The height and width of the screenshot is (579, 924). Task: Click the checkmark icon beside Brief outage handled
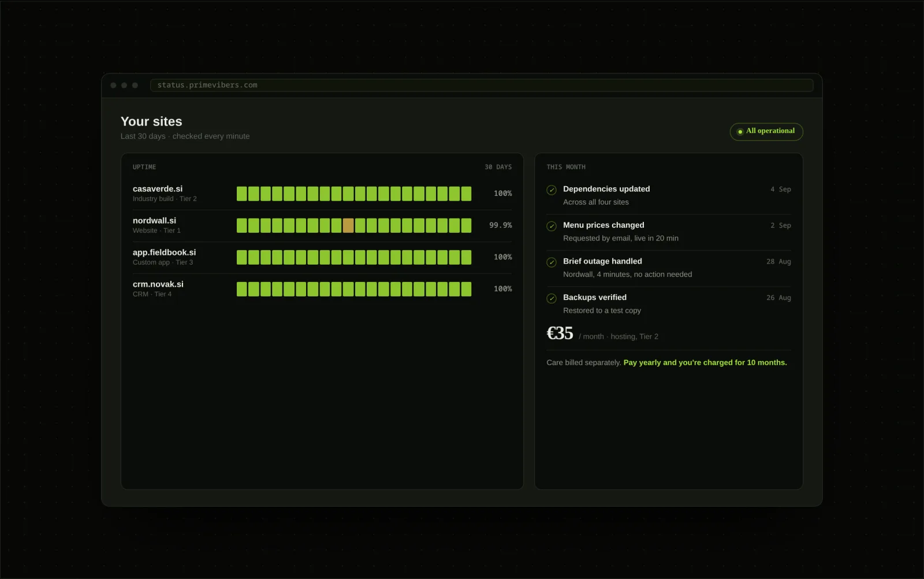(552, 262)
